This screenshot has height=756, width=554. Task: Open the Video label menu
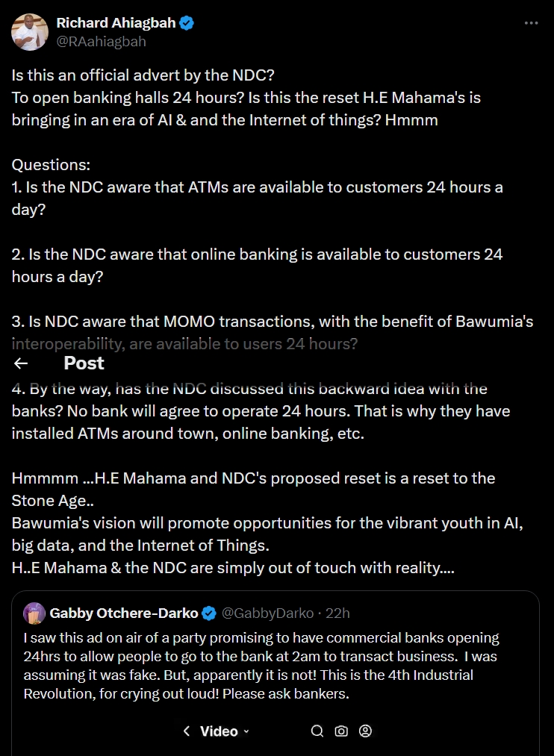[219, 731]
